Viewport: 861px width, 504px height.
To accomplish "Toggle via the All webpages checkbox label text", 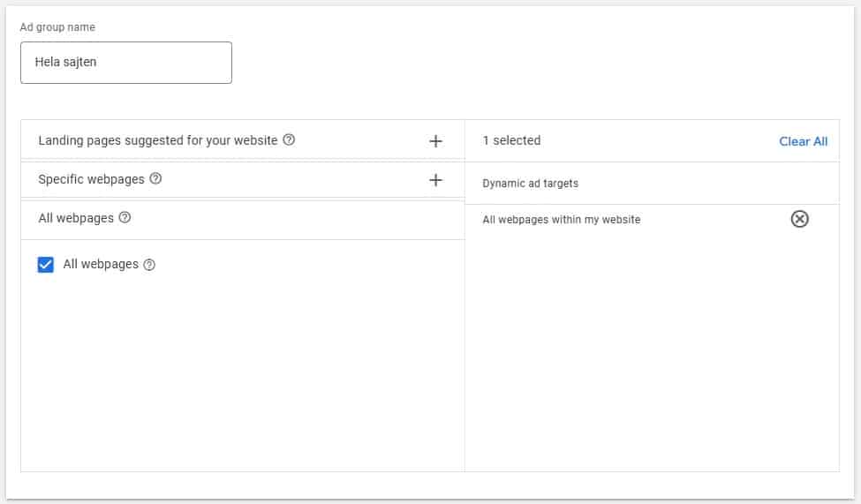I will (x=101, y=264).
